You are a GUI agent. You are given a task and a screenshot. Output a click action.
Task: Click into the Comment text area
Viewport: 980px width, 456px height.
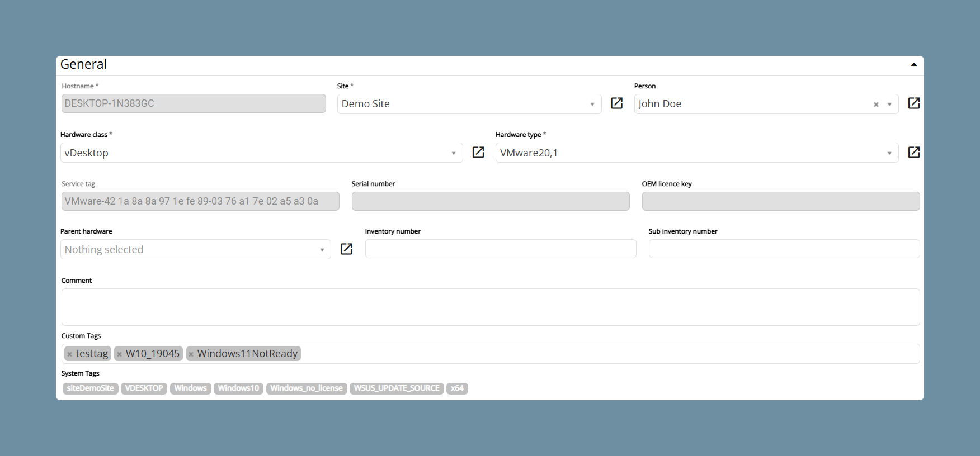(x=491, y=307)
